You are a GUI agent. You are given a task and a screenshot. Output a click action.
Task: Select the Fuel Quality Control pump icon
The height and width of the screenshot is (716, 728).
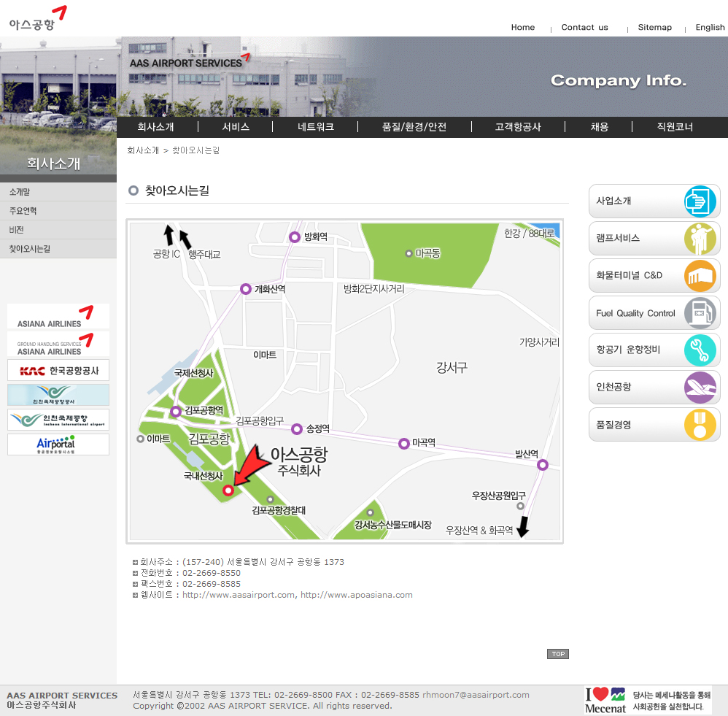click(700, 313)
